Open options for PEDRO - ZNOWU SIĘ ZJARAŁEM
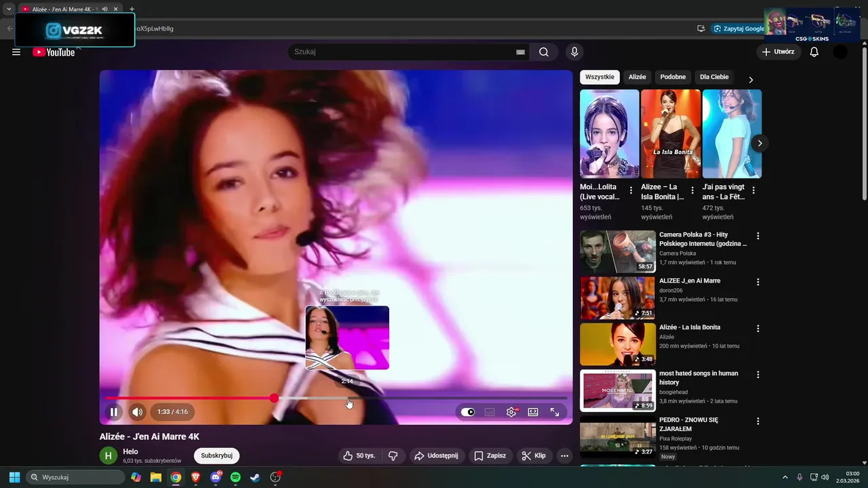868x488 pixels. (x=758, y=421)
